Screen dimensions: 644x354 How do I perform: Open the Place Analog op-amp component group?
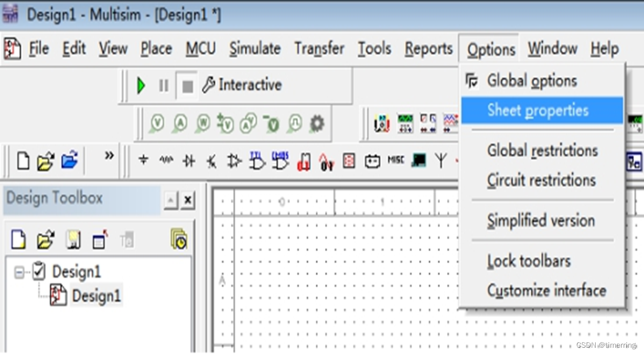click(x=234, y=161)
